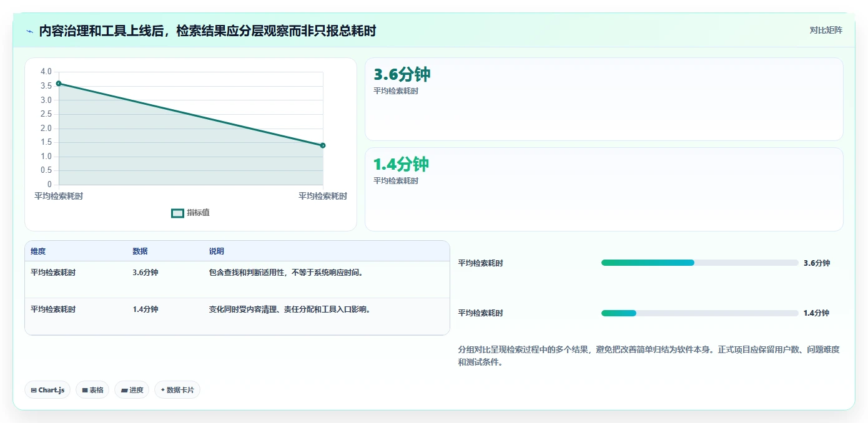The width and height of the screenshot is (868, 423).
Task: Click the progress bar for 3.6分钟
Action: [x=700, y=263]
